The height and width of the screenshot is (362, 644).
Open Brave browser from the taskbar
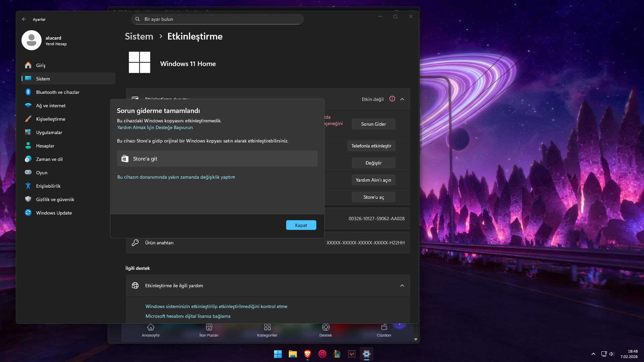(308, 354)
